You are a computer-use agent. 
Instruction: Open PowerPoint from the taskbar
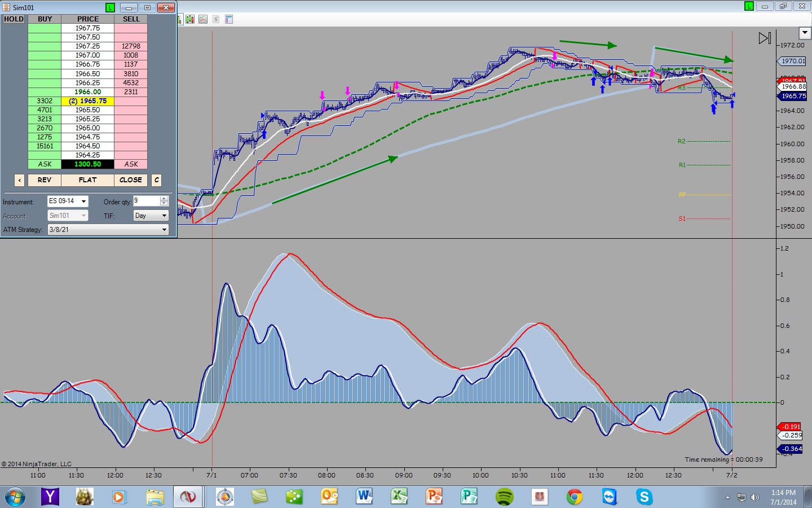tap(434, 497)
